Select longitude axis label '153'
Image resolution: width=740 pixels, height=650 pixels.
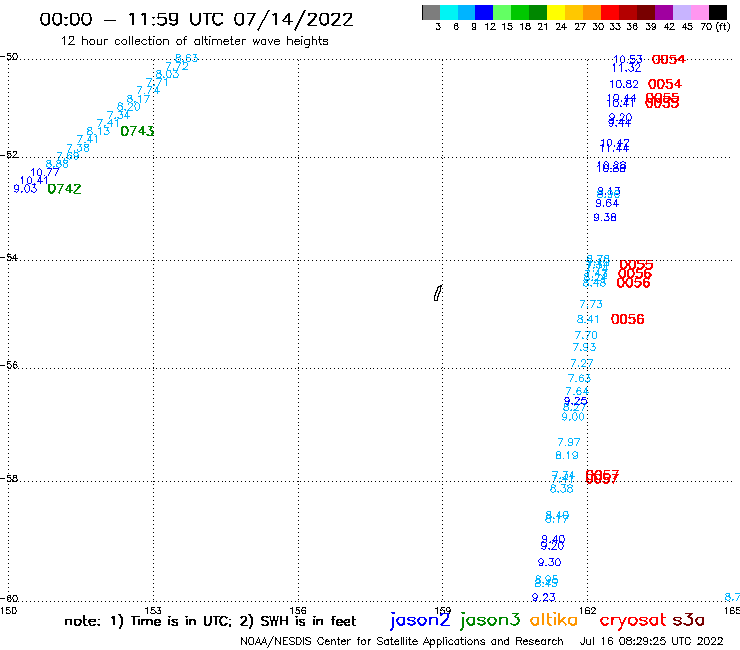(x=153, y=610)
